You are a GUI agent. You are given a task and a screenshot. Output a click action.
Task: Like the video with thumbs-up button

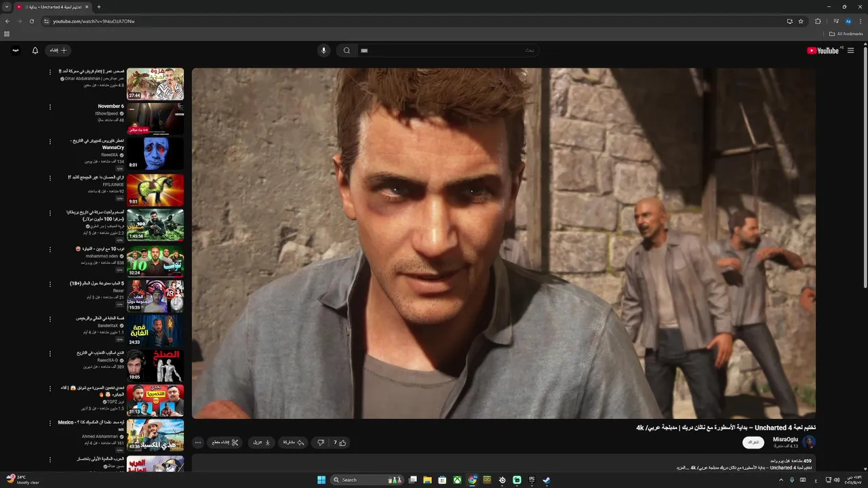(x=340, y=443)
